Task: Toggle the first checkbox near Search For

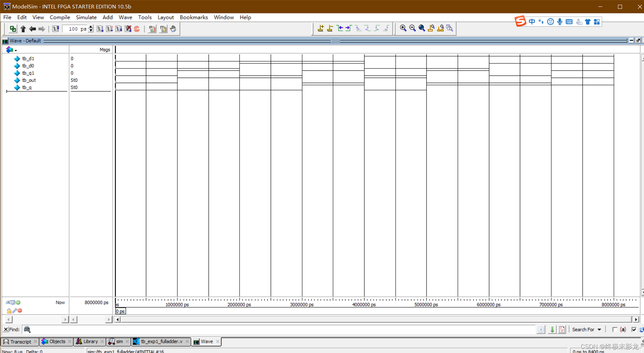Action: point(615,329)
